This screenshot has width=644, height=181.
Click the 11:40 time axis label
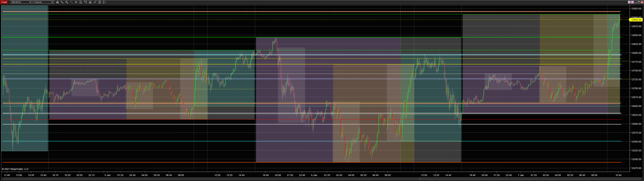(7, 175)
